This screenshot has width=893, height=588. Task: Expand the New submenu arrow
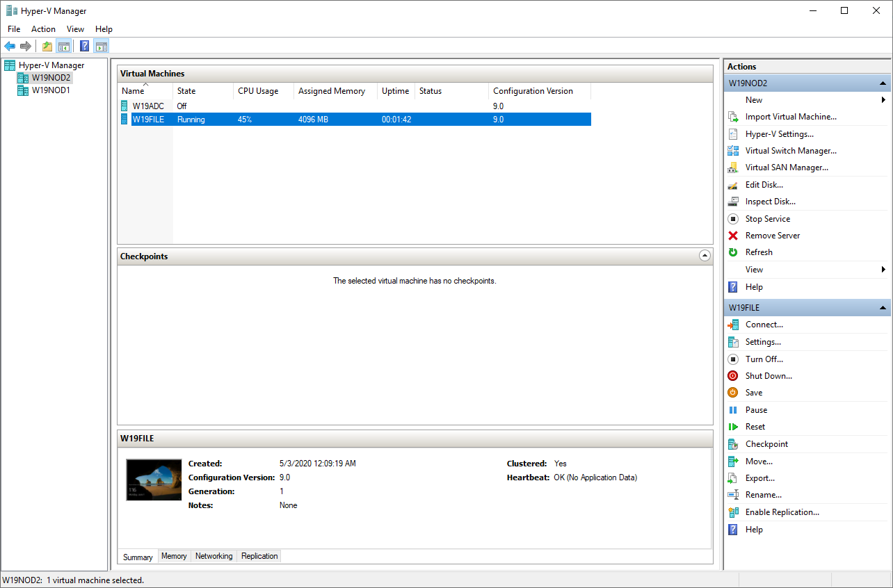coord(883,100)
